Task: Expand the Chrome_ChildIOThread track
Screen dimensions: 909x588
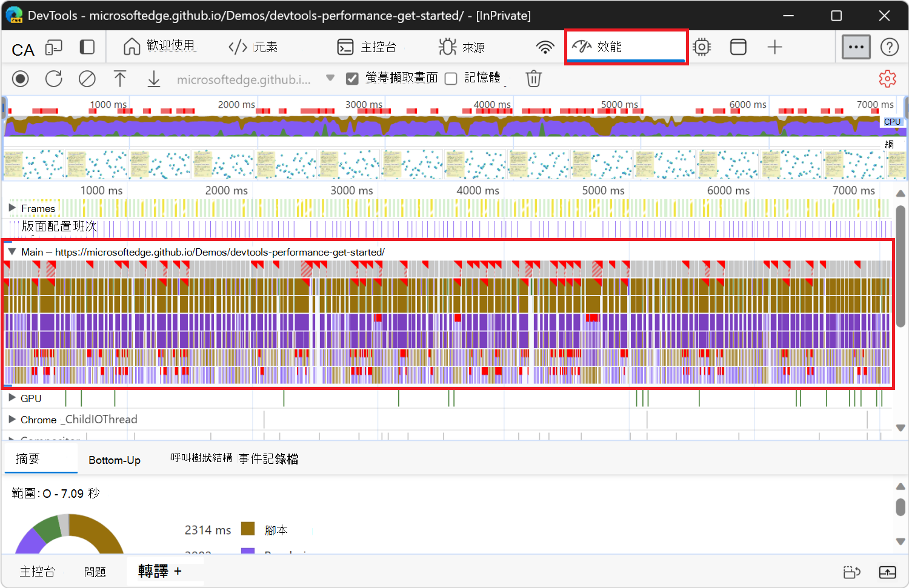Action: [12, 419]
